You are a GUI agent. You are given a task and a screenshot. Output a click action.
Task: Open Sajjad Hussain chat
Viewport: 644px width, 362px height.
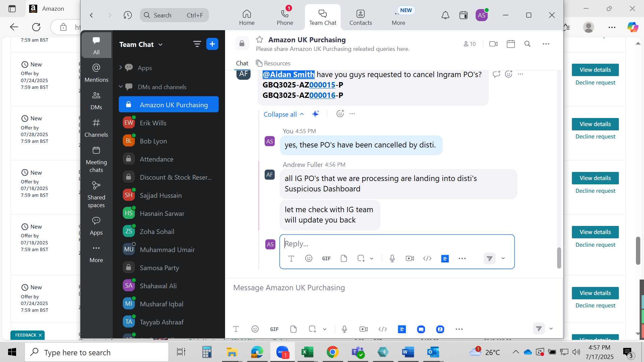tap(169, 195)
